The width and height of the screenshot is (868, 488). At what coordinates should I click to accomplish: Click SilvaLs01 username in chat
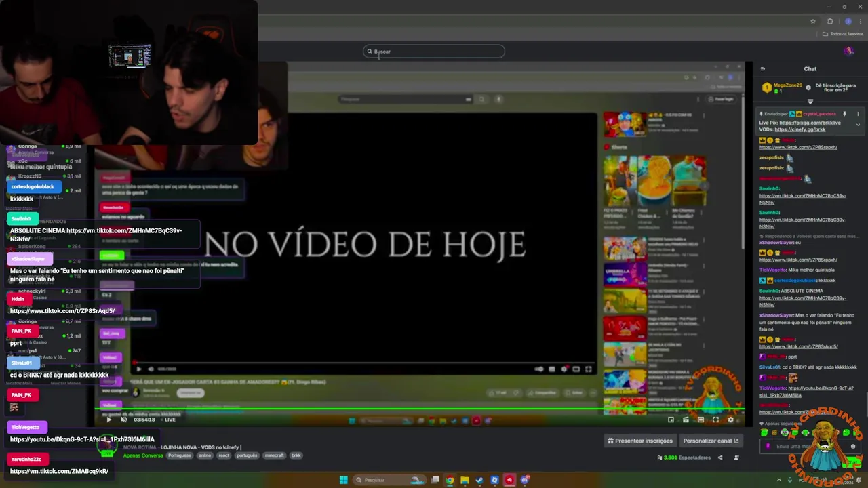[x=770, y=367]
